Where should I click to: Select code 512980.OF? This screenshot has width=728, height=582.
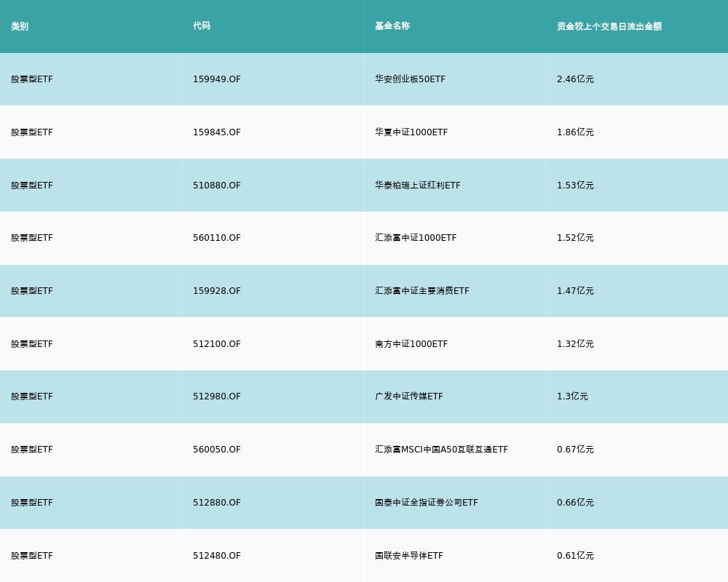[x=217, y=396]
